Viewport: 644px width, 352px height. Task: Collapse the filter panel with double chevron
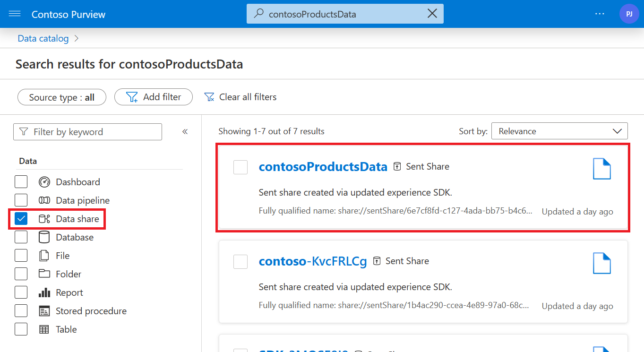coord(185,132)
